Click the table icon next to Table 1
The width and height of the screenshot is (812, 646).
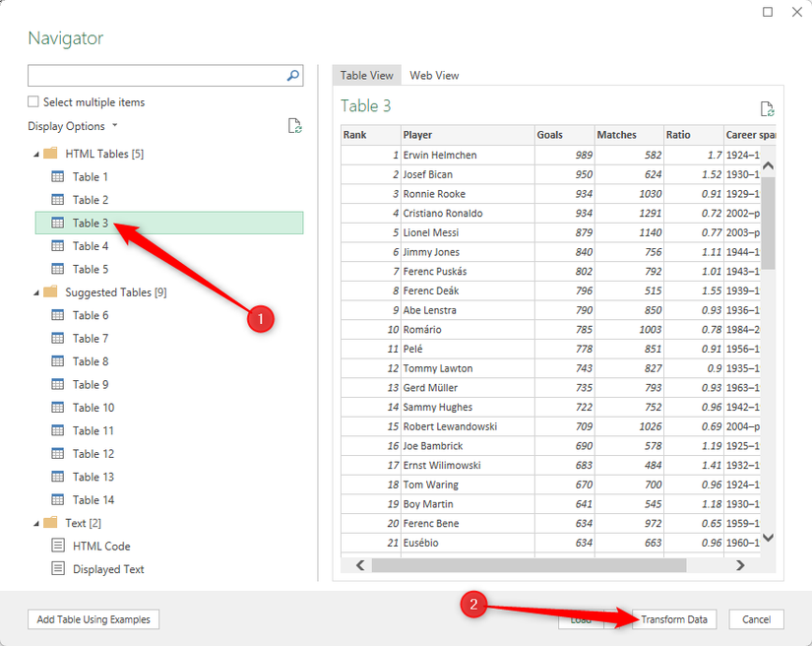click(x=58, y=176)
